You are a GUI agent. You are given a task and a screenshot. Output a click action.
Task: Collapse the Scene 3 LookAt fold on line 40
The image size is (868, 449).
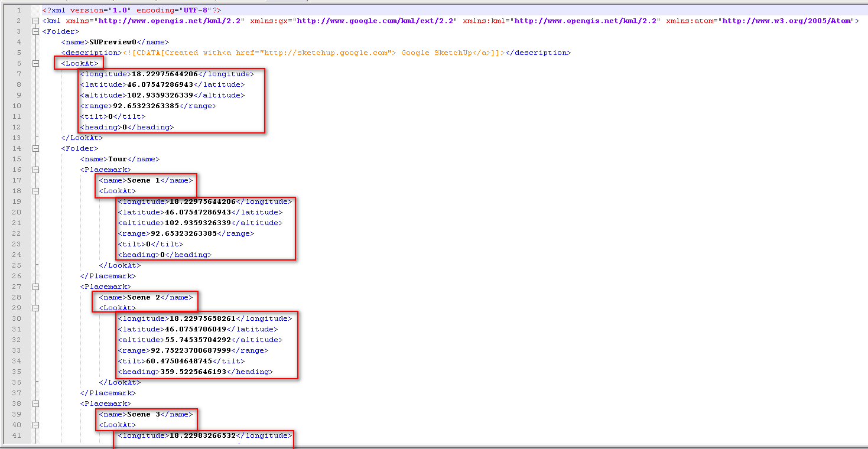pos(36,425)
